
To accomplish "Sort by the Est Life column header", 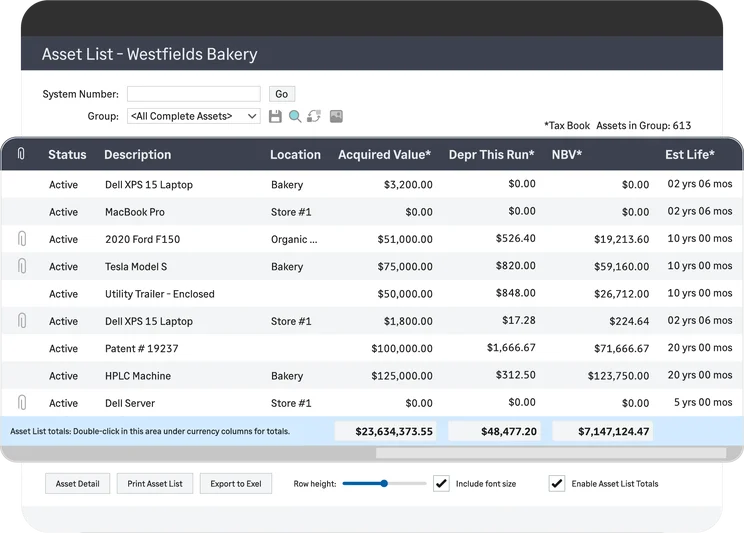I will coord(689,155).
